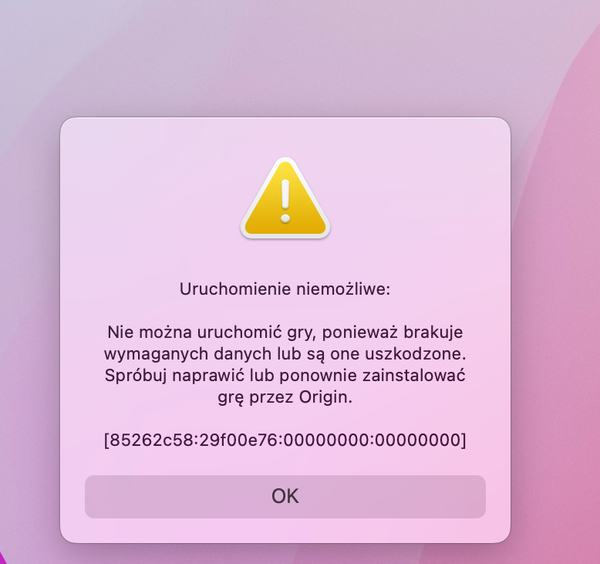Click the exclamation mark inside the warning icon
Image resolution: width=600 pixels, height=564 pixels.
point(285,201)
